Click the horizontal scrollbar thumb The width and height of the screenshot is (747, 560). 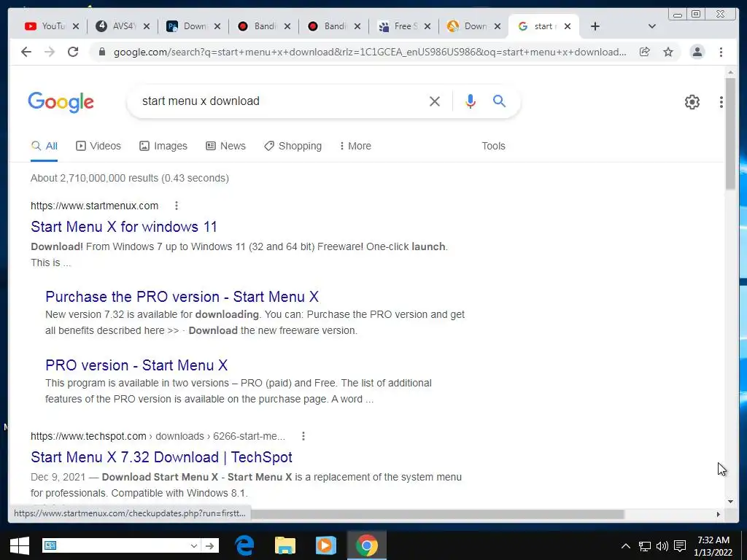[x=438, y=514]
